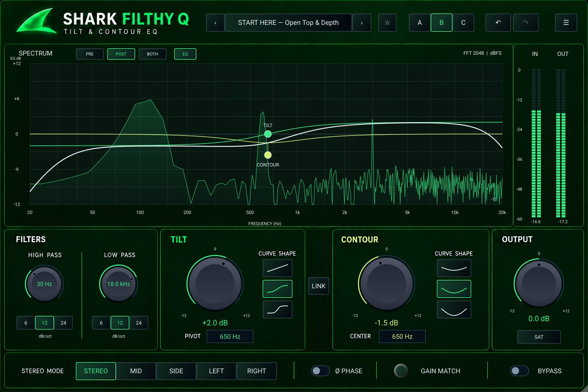
Task: Click the FFT 2048 | dBFS label
Action: 482,53
